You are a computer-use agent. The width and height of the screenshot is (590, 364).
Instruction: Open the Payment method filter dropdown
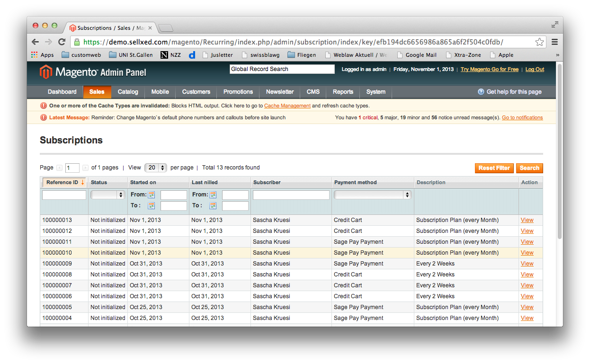[373, 195]
